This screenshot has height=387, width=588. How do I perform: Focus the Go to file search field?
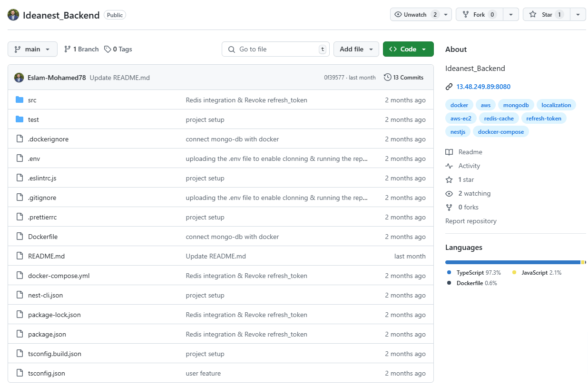tap(275, 49)
